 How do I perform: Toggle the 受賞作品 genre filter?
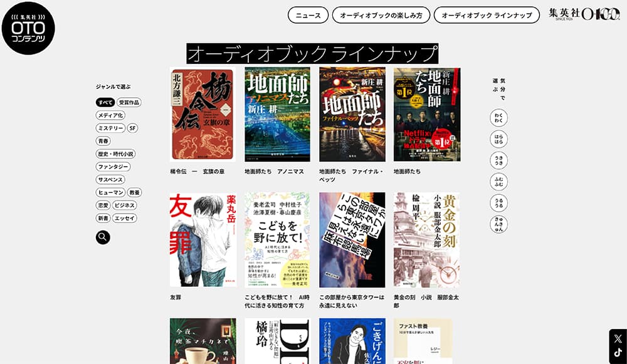pos(129,102)
